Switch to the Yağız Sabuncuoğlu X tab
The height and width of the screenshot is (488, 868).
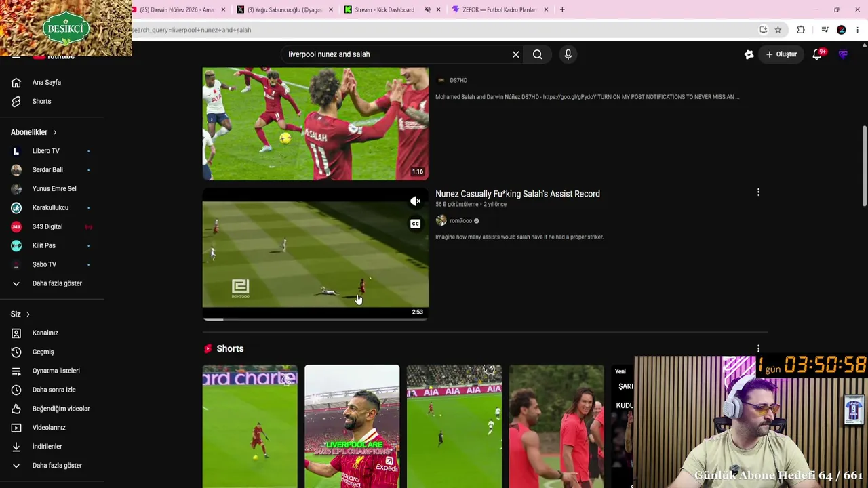pos(285,9)
